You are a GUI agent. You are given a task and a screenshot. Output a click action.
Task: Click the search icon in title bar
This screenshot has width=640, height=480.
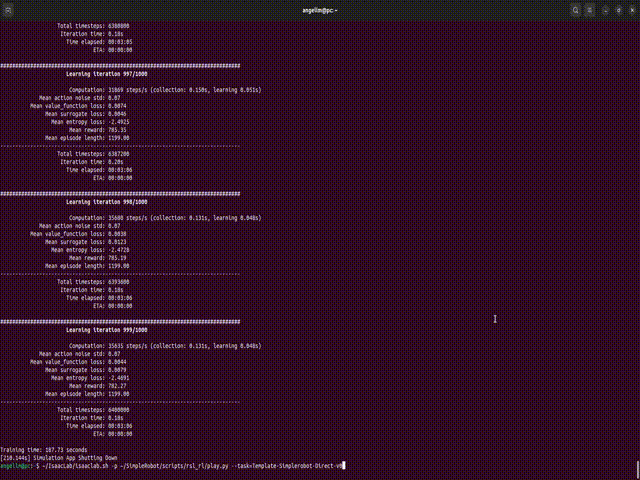tap(577, 9)
